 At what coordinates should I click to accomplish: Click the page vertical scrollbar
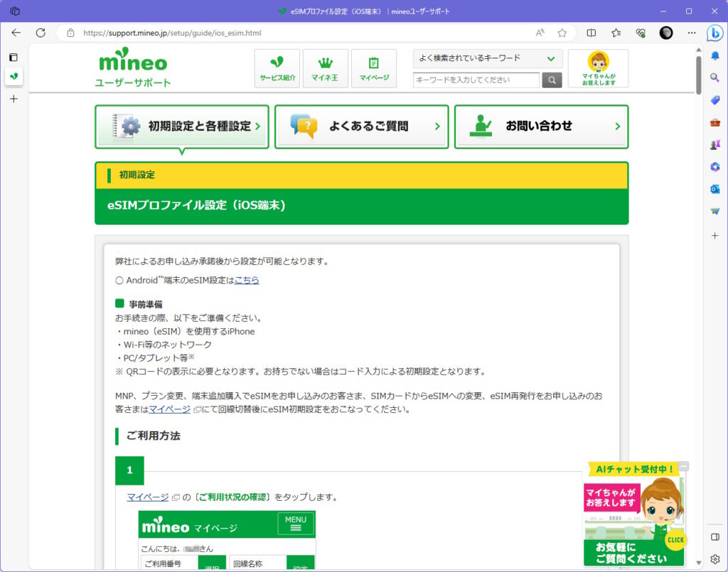(x=698, y=75)
